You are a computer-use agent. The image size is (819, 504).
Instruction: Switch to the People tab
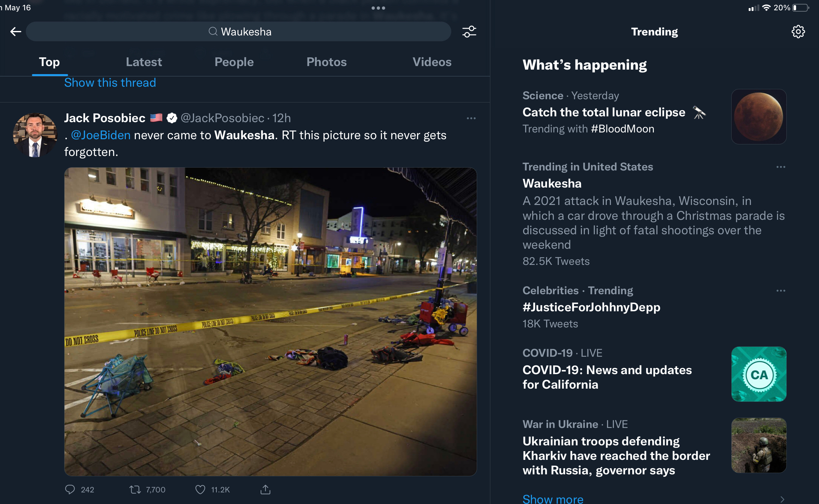234,62
